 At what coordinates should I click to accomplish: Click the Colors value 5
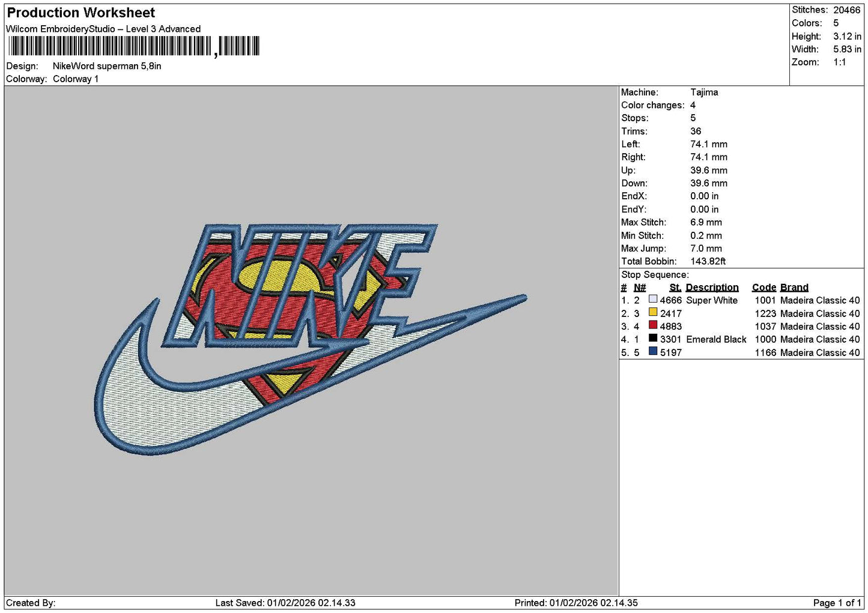[x=836, y=23]
